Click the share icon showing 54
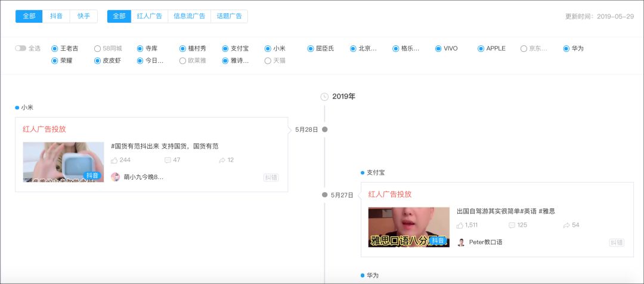644x284 pixels. (567, 225)
